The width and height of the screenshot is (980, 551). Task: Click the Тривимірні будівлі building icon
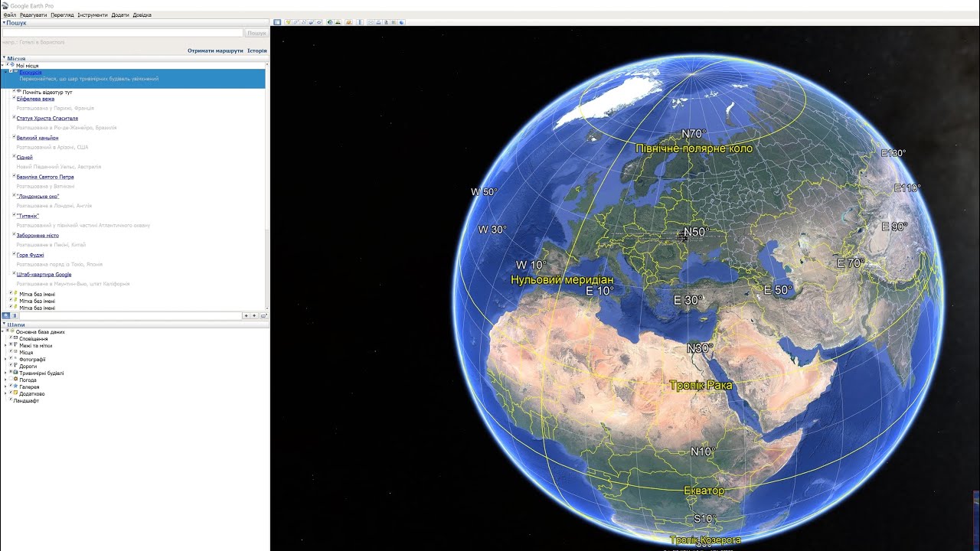pyautogui.click(x=16, y=373)
